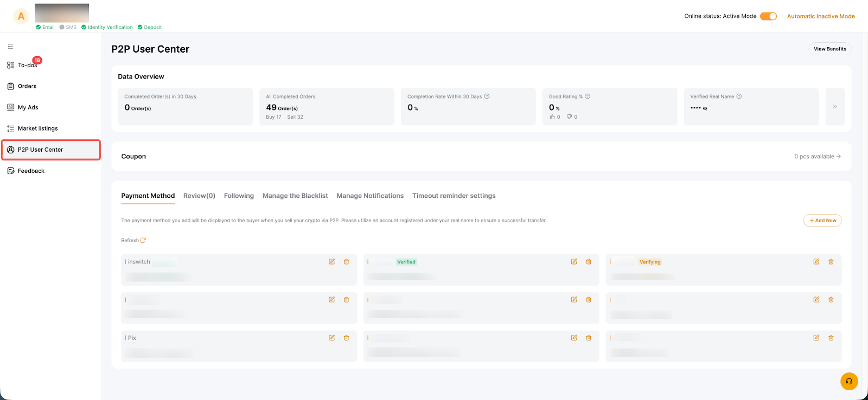Switch to the Manage the Blacklist tab
Viewport: 868px width, 400px height.
295,196
